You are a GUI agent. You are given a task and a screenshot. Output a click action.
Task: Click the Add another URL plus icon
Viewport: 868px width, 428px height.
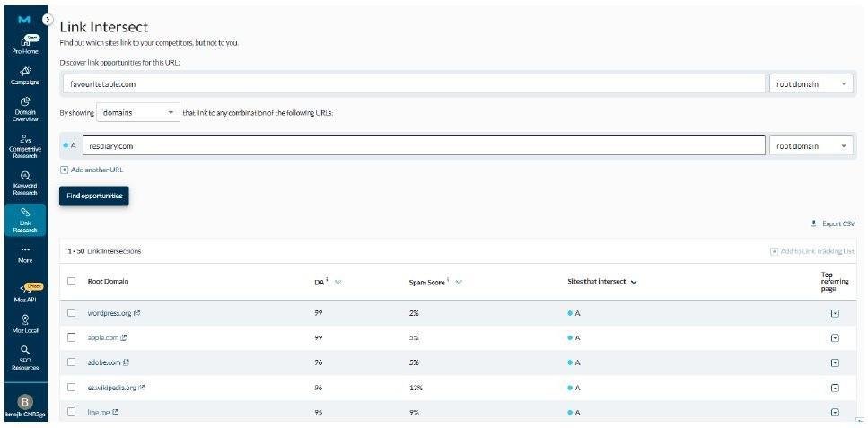(x=65, y=170)
